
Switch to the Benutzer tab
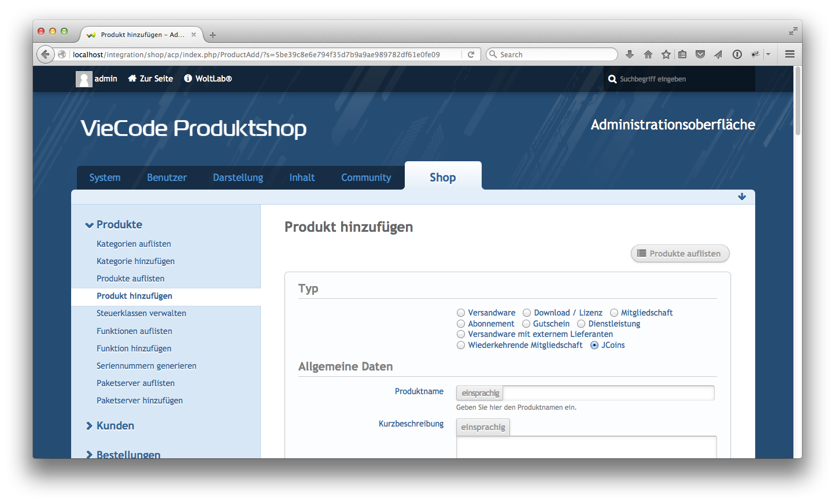pos(167,177)
